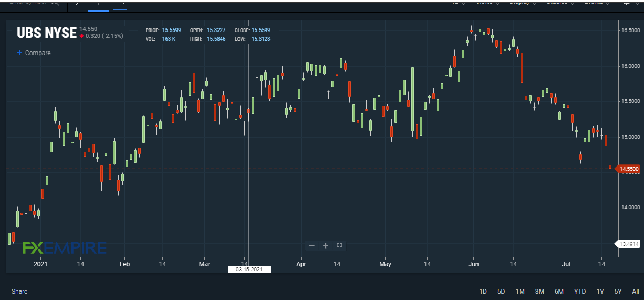The image size is (644, 300).
Task: Click the 14.5500 current price tag
Action: tap(627, 169)
